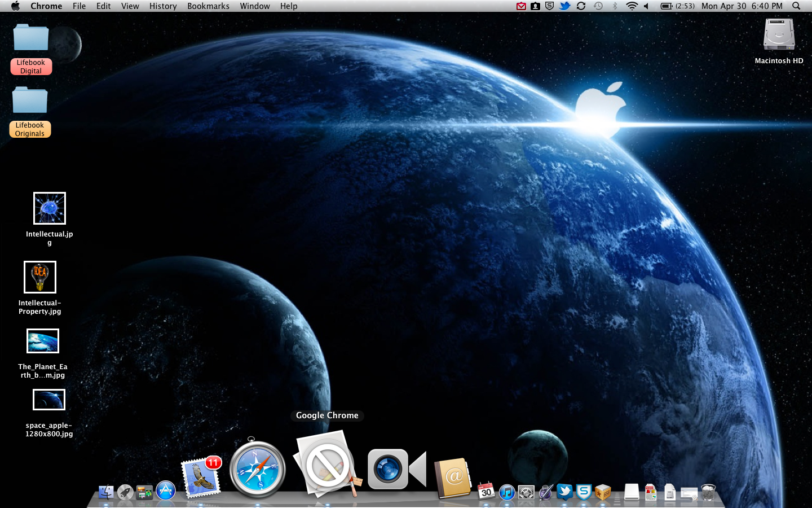This screenshot has width=812, height=508.
Task: Click the Mon Apr 30 6:40 PM clock
Action: point(742,6)
